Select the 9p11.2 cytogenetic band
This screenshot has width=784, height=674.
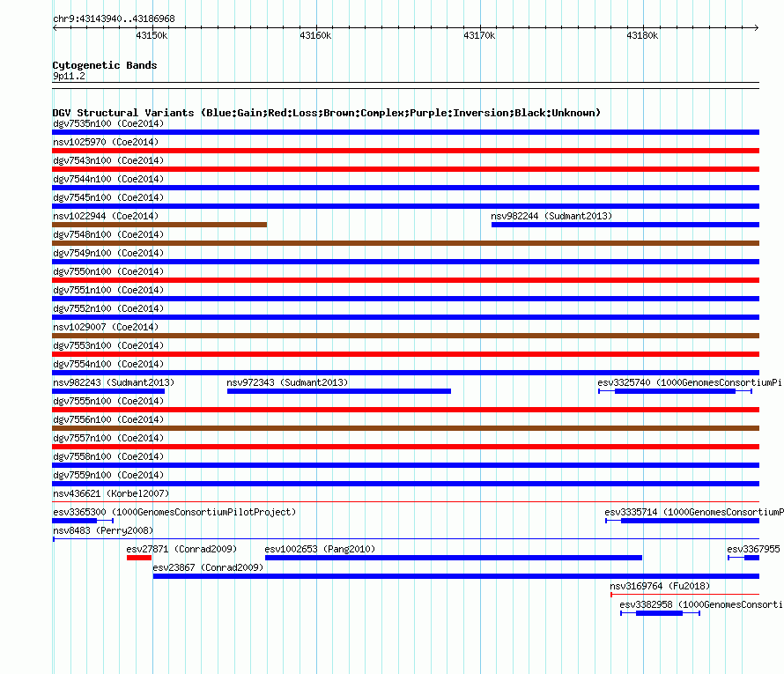pyautogui.click(x=405, y=85)
